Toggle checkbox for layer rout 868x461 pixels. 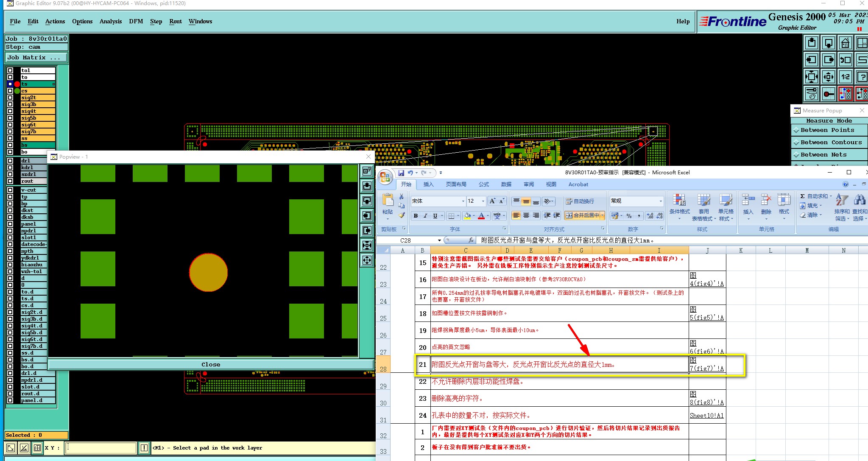coord(10,181)
